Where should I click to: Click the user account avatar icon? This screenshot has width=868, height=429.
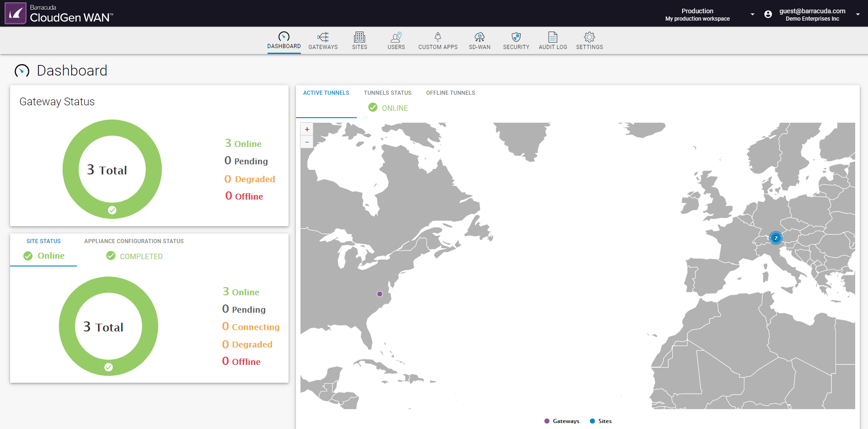tap(768, 14)
